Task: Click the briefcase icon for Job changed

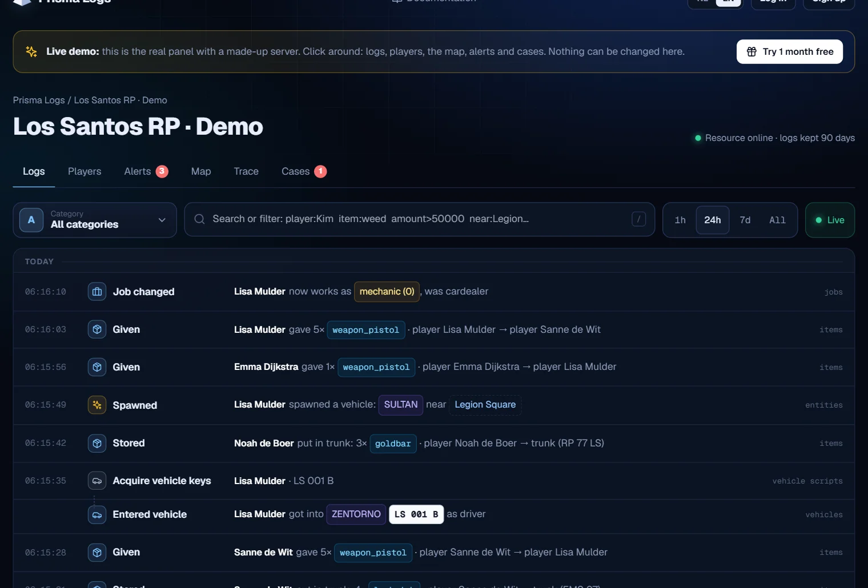Action: (97, 292)
